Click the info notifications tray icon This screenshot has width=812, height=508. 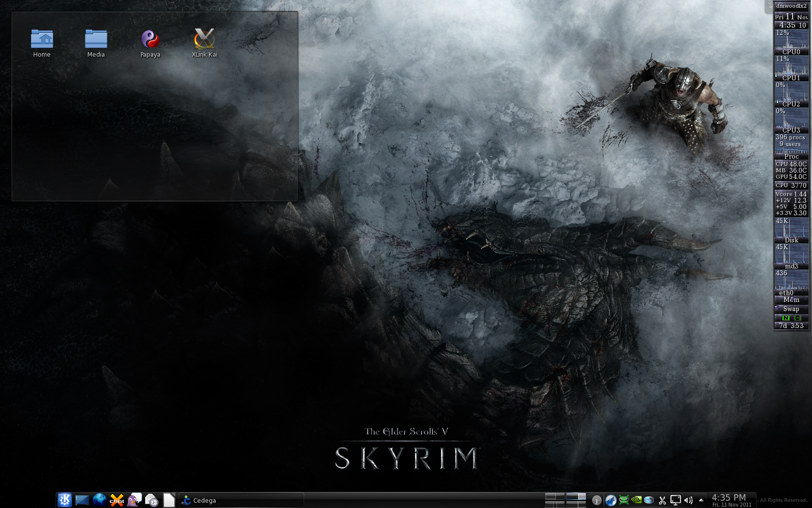point(597,500)
